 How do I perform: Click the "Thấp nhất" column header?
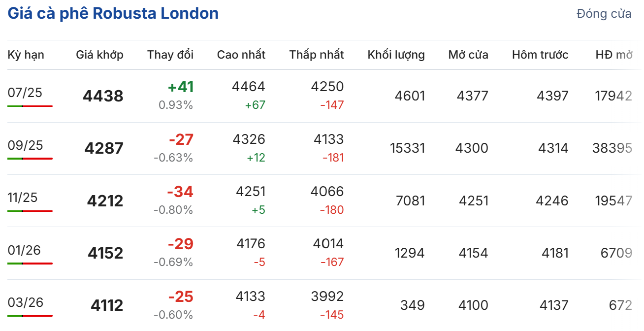[x=317, y=55]
